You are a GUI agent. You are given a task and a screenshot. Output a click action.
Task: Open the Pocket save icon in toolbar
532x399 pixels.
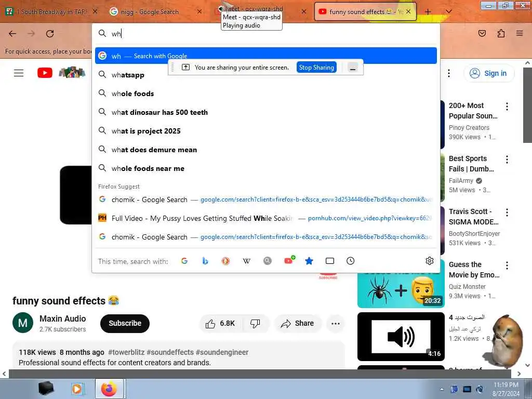[482, 33]
